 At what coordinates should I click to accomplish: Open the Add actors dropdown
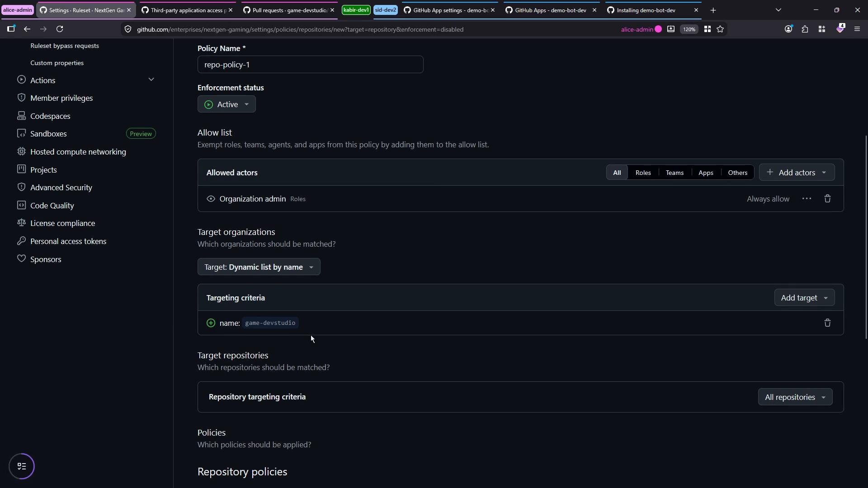tap(797, 173)
